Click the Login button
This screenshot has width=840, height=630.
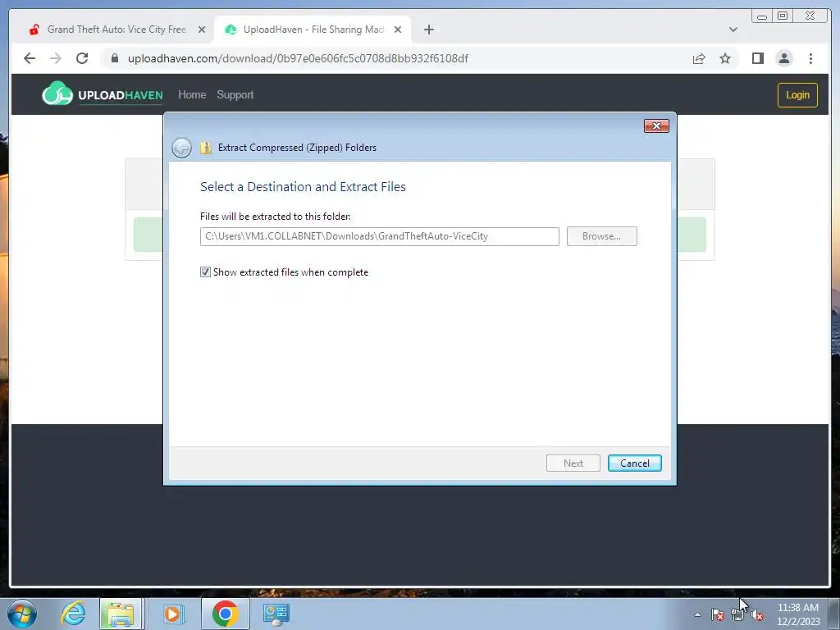click(x=797, y=95)
